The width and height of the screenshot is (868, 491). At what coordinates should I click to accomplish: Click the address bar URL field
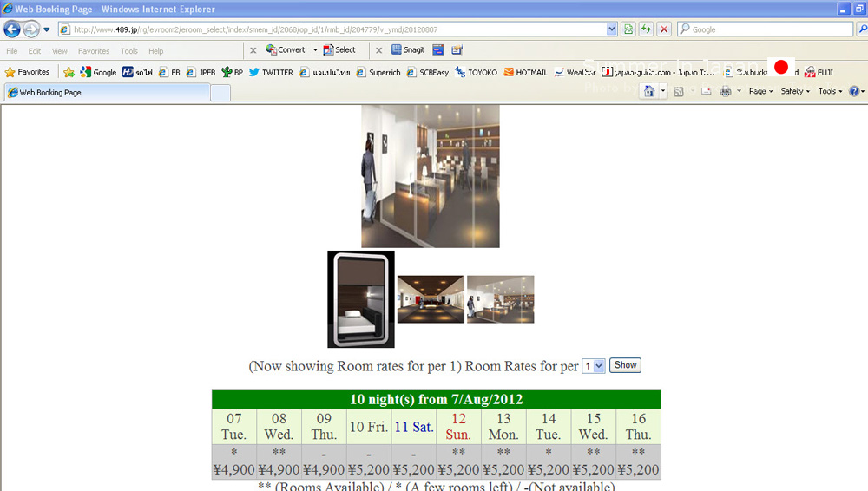pos(332,29)
